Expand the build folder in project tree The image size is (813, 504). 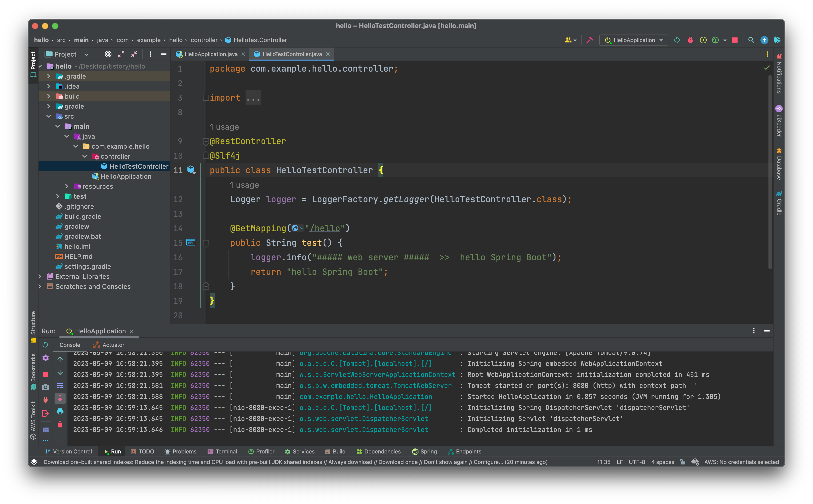point(49,96)
